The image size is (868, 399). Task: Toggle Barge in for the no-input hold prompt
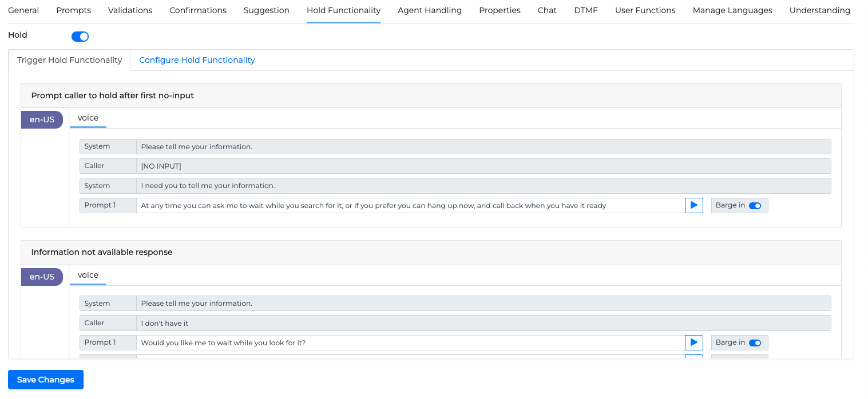(x=755, y=206)
